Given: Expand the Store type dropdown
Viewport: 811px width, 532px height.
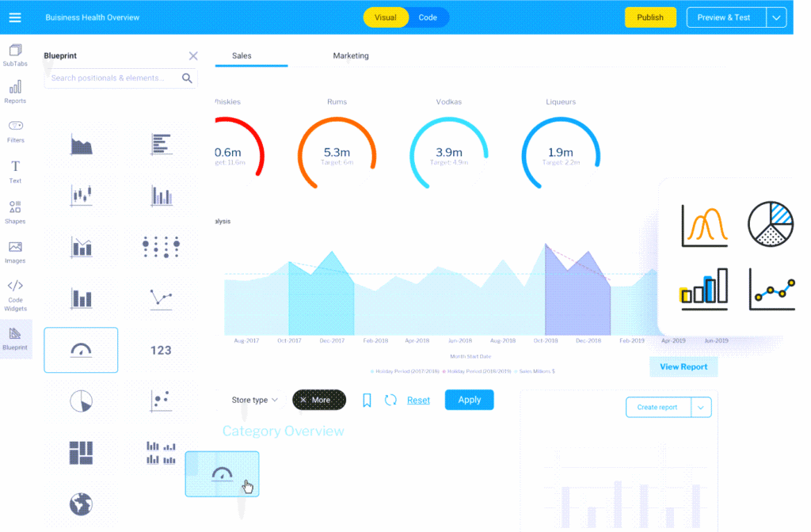Looking at the screenshot, I should [x=254, y=400].
